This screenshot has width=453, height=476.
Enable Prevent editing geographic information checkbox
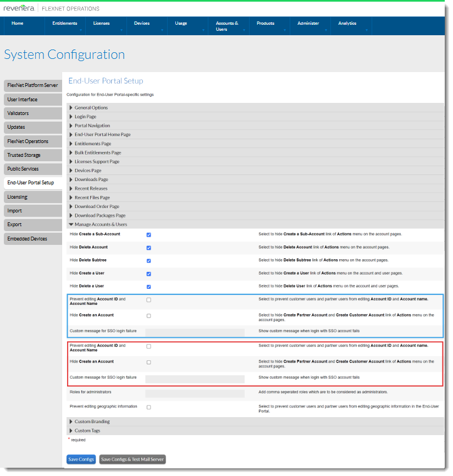(x=148, y=407)
